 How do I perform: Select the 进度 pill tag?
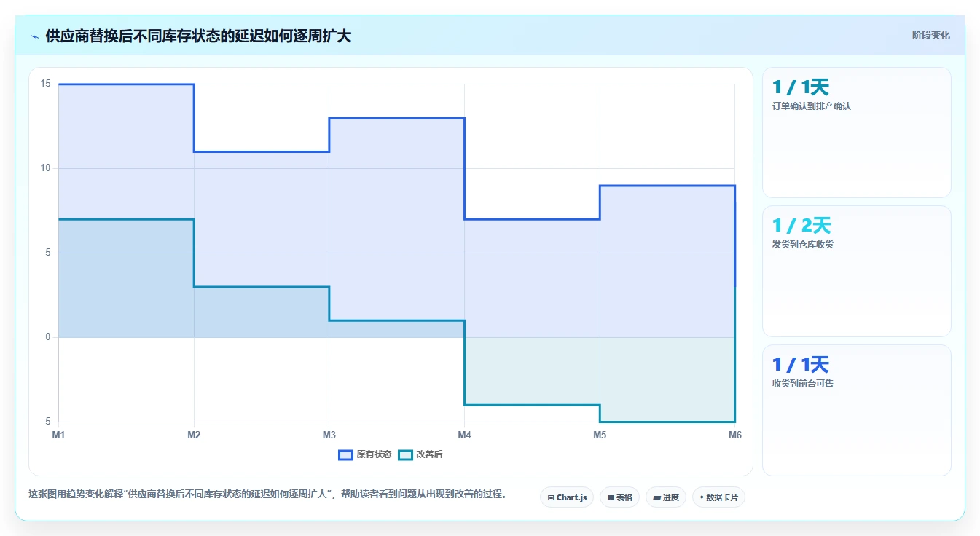click(666, 497)
